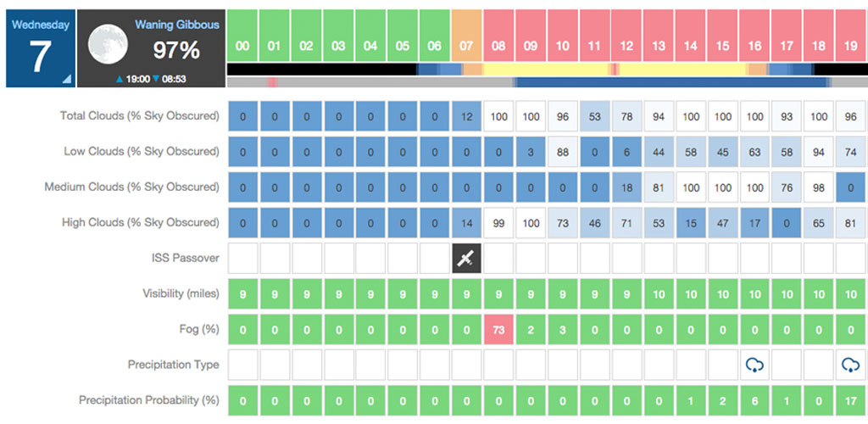The width and height of the screenshot is (868, 424).
Task: Expand the corner triangle on the date tile
Action: pyautogui.click(x=65, y=79)
